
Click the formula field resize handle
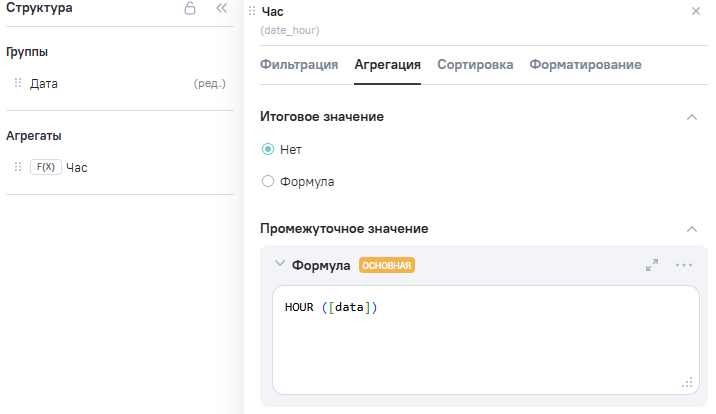[x=687, y=382]
